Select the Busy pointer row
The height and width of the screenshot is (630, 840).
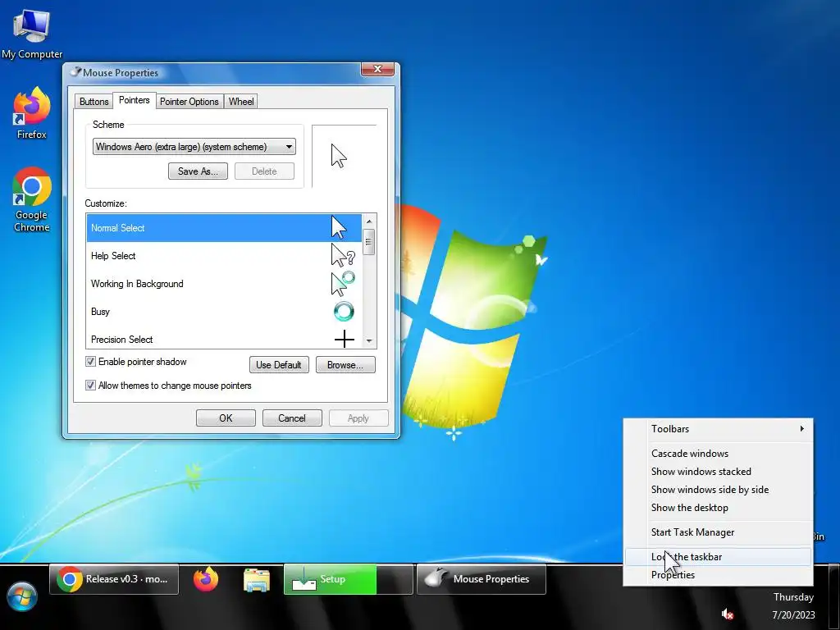point(224,311)
